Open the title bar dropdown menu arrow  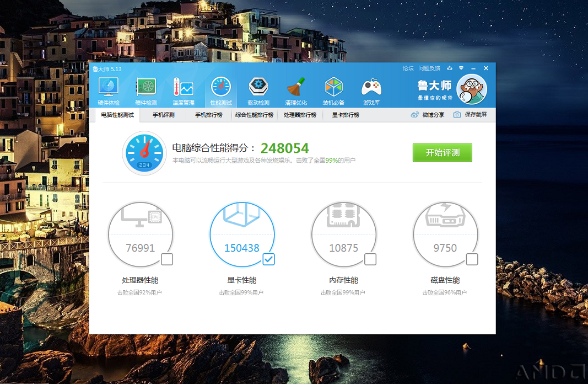click(461, 68)
